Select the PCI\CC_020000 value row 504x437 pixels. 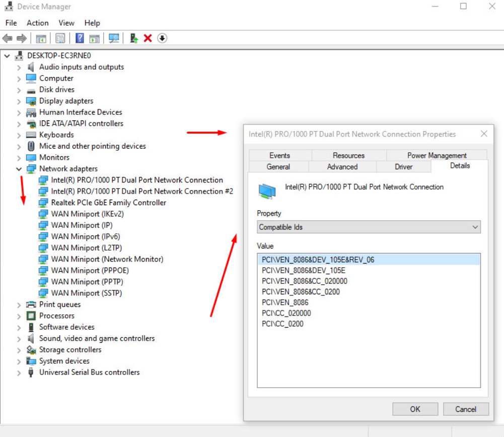click(x=369, y=313)
